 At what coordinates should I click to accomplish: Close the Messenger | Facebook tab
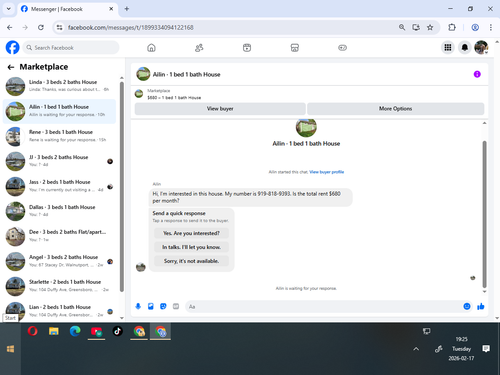click(111, 9)
